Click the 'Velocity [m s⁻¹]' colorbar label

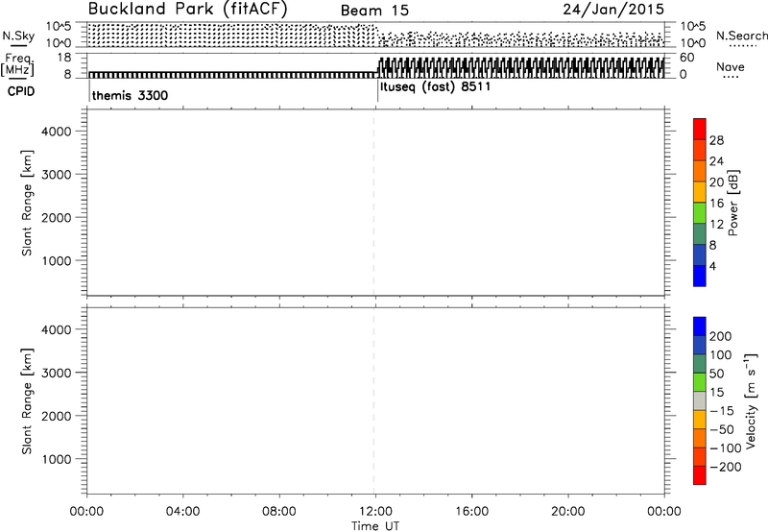(x=751, y=400)
